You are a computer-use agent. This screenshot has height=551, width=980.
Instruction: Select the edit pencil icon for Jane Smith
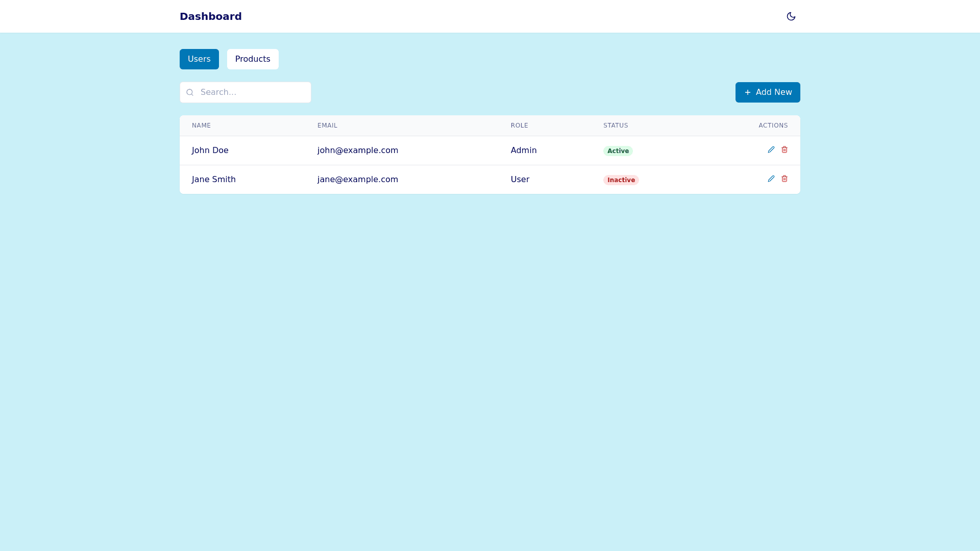771,179
